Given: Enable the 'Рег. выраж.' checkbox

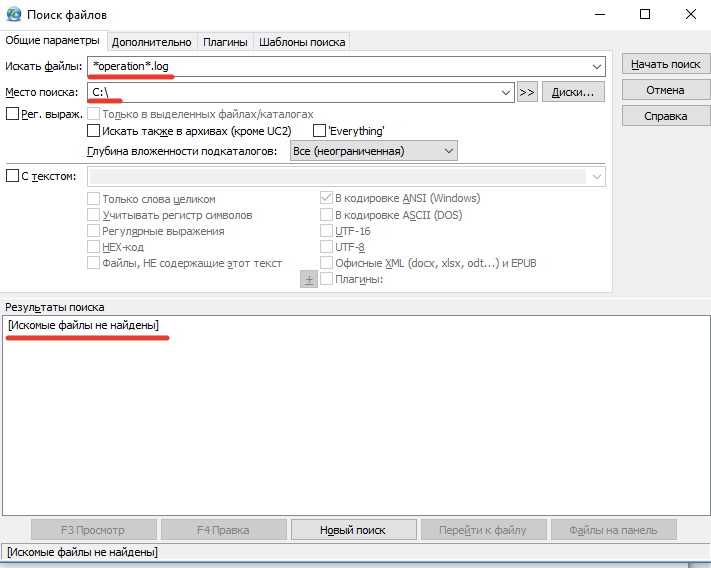Looking at the screenshot, I should click(13, 114).
